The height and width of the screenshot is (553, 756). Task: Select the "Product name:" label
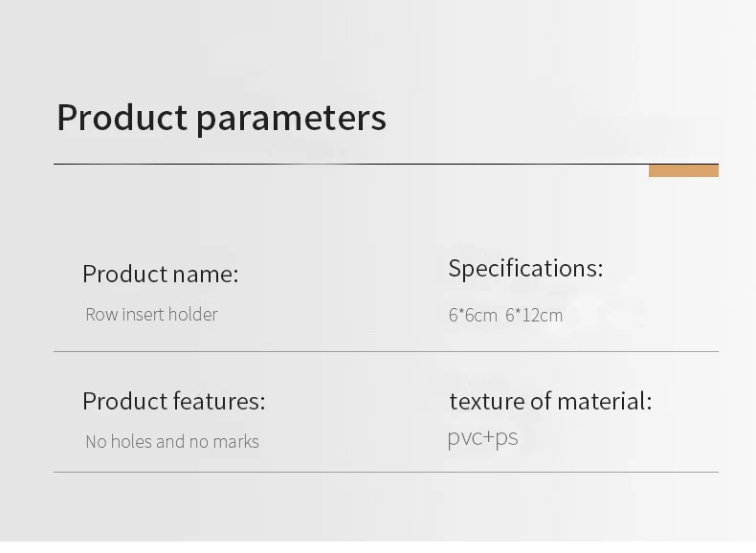[x=160, y=274]
